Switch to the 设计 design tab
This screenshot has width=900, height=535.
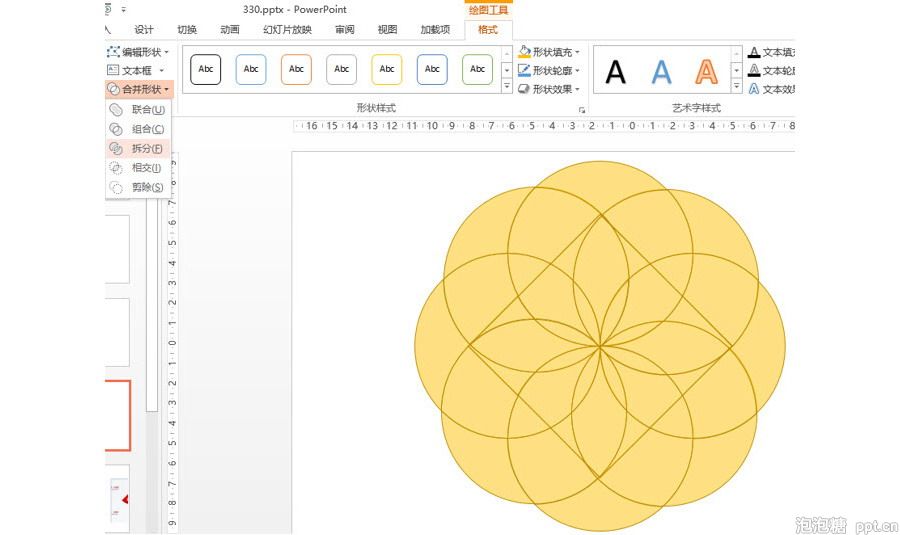pyautogui.click(x=143, y=29)
